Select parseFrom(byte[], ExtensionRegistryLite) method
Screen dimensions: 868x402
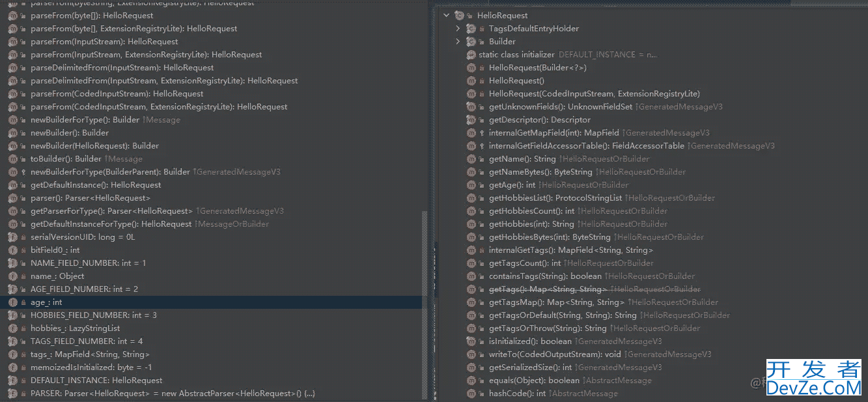coord(134,28)
